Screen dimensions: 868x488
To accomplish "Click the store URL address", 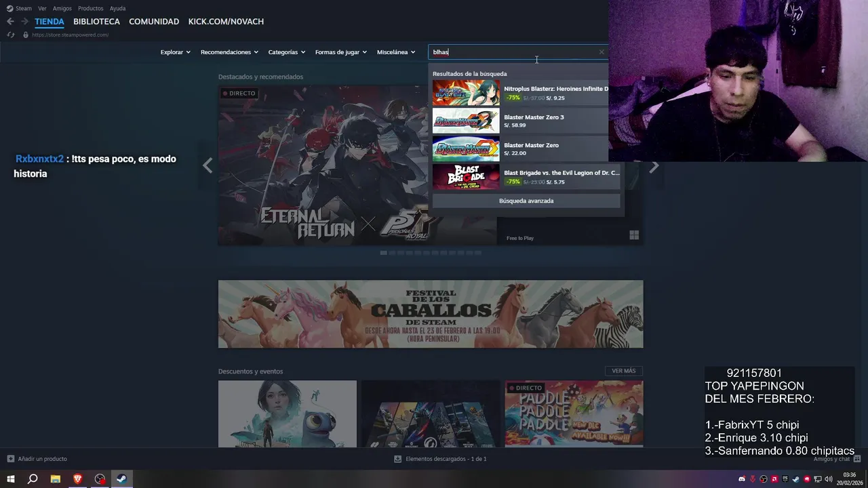I will coord(70,35).
